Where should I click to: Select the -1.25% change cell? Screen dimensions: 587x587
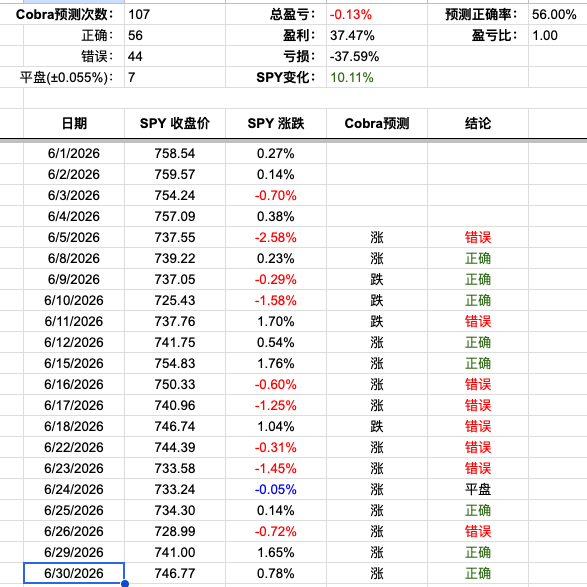[x=276, y=405]
